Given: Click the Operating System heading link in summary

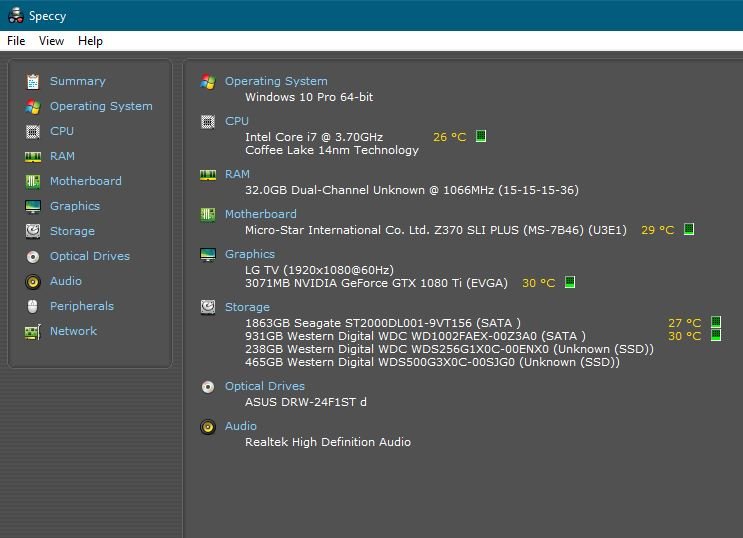Looking at the screenshot, I should tap(276, 81).
